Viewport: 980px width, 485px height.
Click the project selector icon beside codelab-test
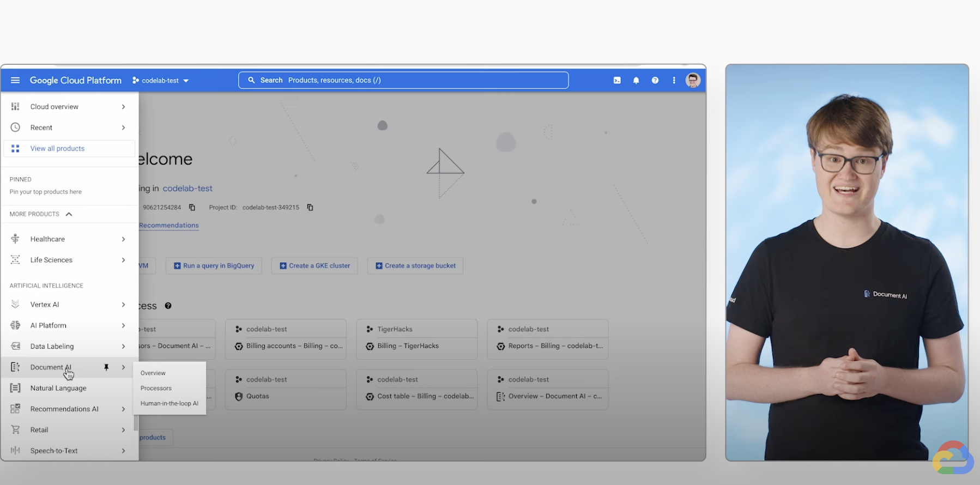(136, 80)
